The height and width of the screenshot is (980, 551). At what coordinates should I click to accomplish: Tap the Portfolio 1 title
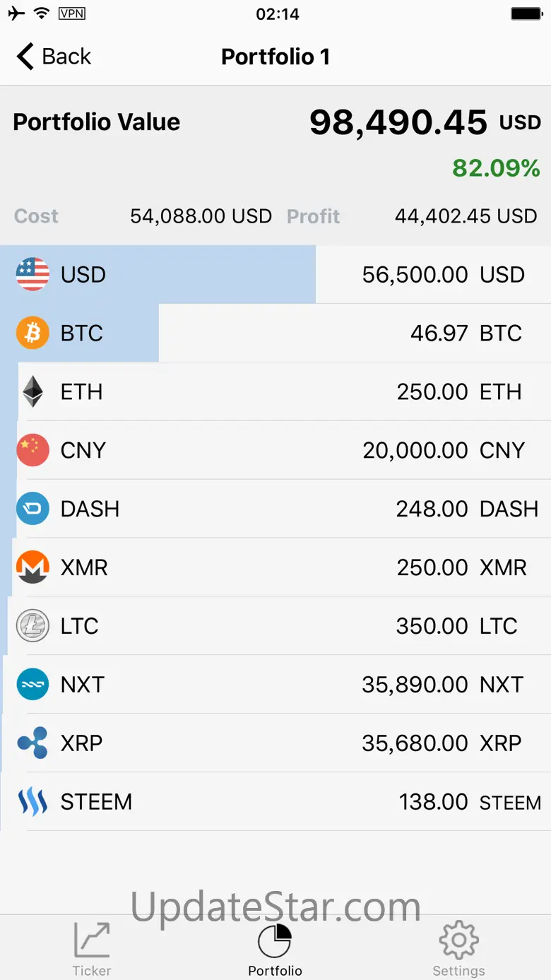pyautogui.click(x=275, y=57)
